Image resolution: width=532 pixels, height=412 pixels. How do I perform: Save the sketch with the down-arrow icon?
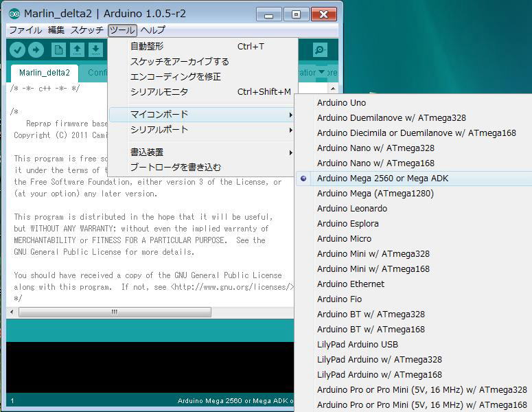[x=95, y=50]
